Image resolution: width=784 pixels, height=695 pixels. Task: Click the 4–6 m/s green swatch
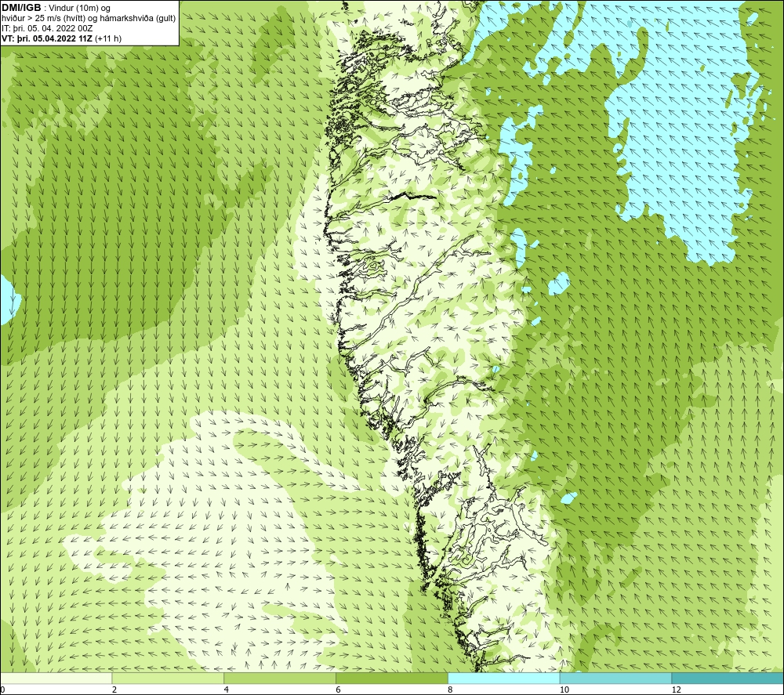click(280, 678)
